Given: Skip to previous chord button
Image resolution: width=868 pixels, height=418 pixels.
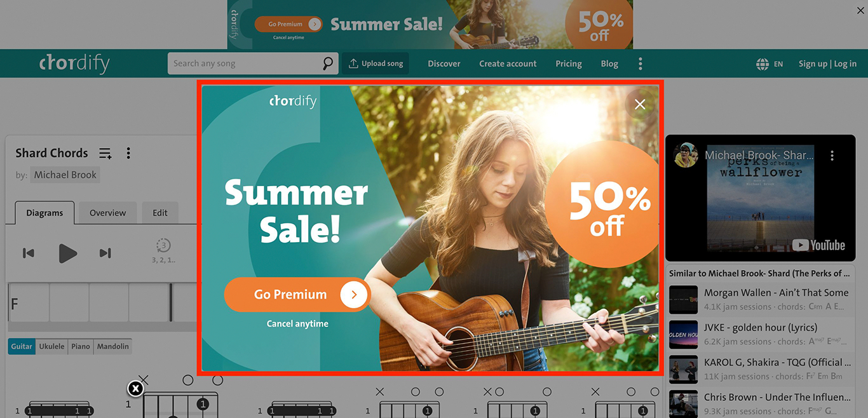Looking at the screenshot, I should point(29,253).
